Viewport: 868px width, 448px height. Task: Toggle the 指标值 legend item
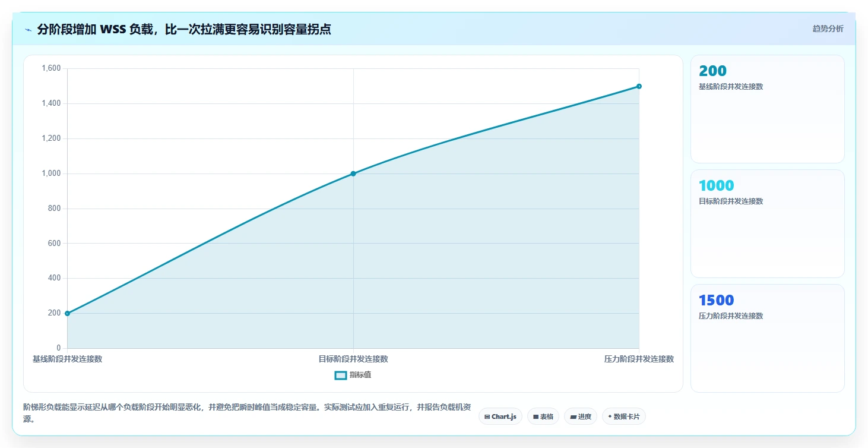(x=353, y=375)
